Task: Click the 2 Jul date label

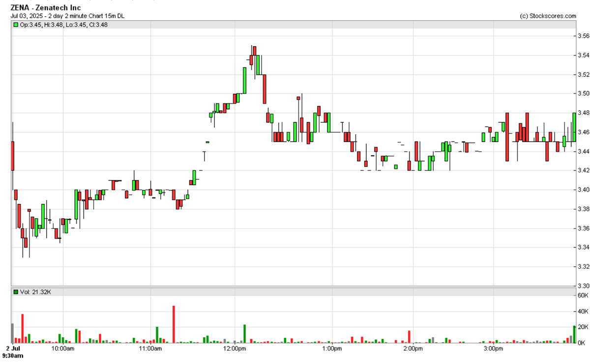Action: [12, 348]
